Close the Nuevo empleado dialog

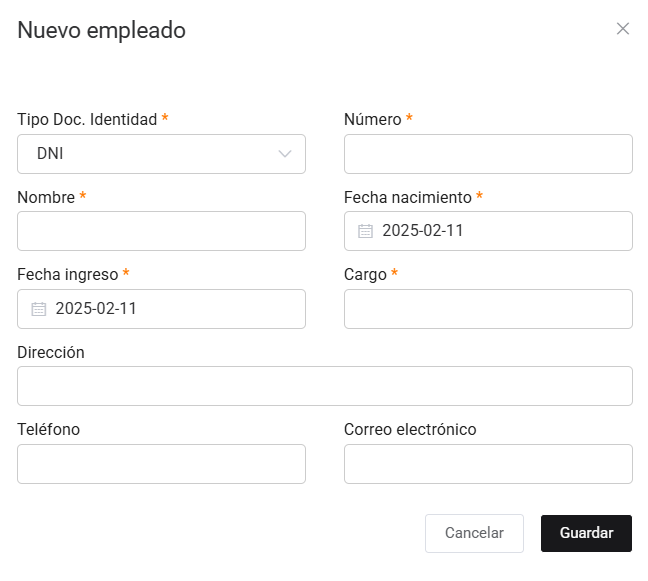[623, 29]
